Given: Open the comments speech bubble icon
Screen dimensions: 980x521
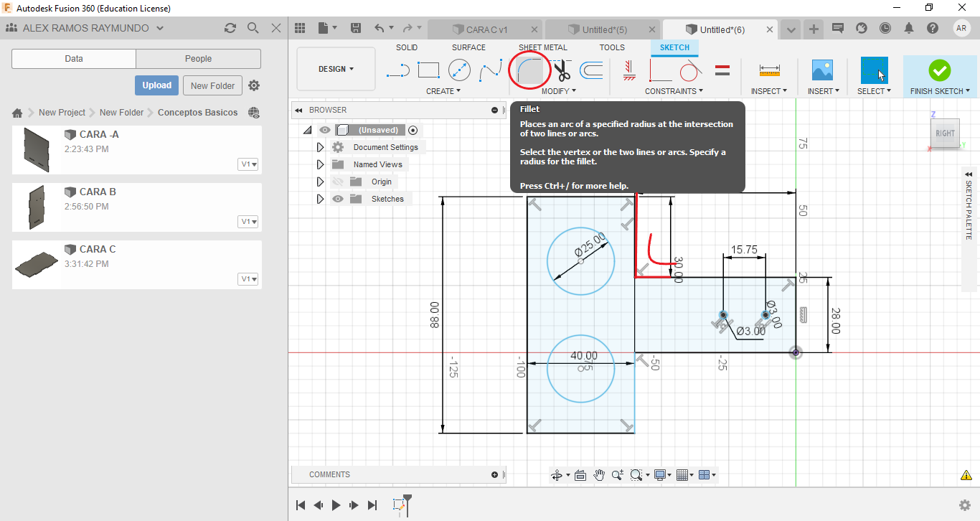Looking at the screenshot, I should [x=837, y=28].
